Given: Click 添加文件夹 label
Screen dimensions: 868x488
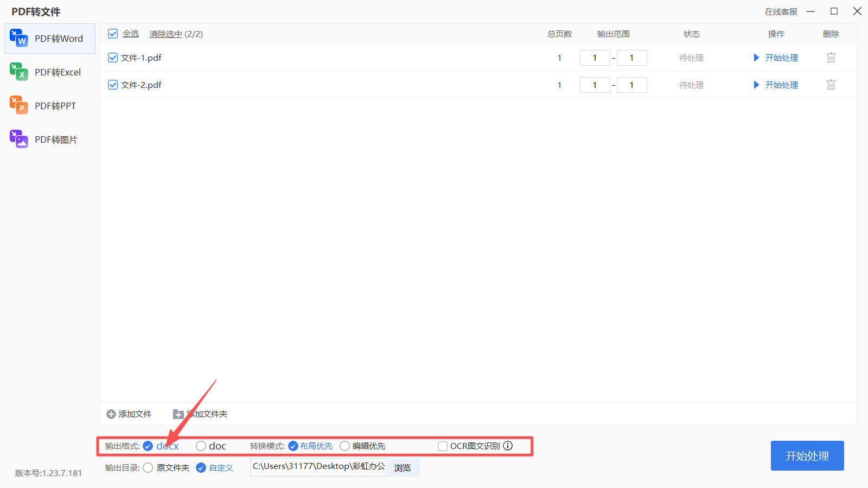Looking at the screenshot, I should point(207,414).
